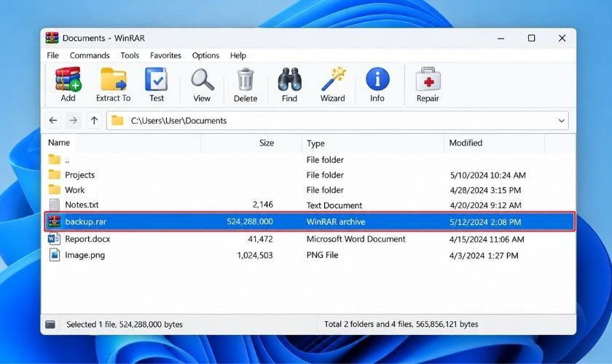Click the WinRAR logo in title bar
Viewport: 612px width, 364px height.
click(52, 38)
